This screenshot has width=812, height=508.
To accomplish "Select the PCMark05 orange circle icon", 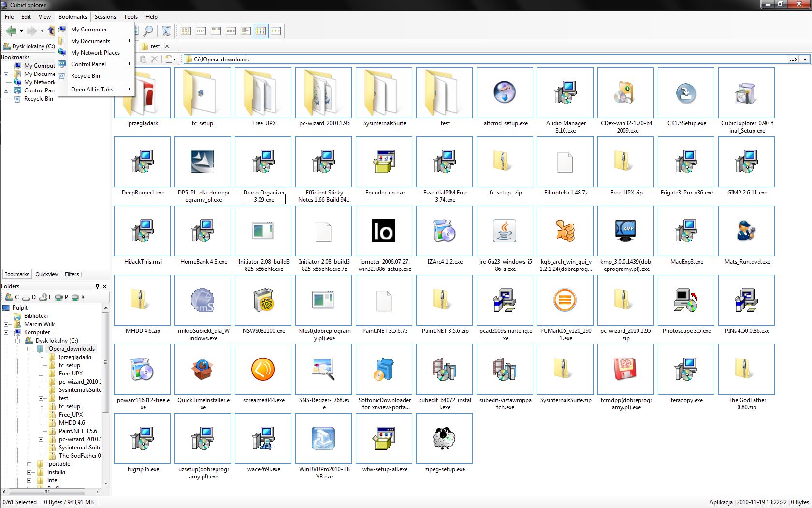I will [x=565, y=300].
